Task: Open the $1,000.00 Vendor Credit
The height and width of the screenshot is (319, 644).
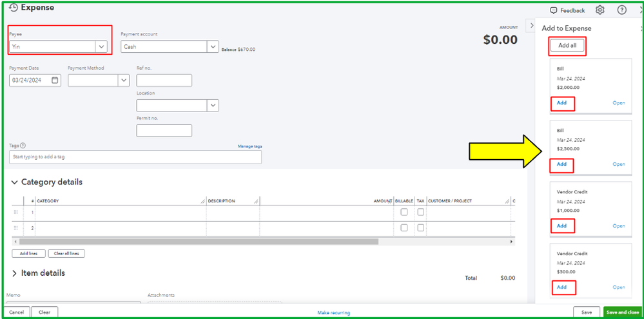Action: pyautogui.click(x=618, y=226)
